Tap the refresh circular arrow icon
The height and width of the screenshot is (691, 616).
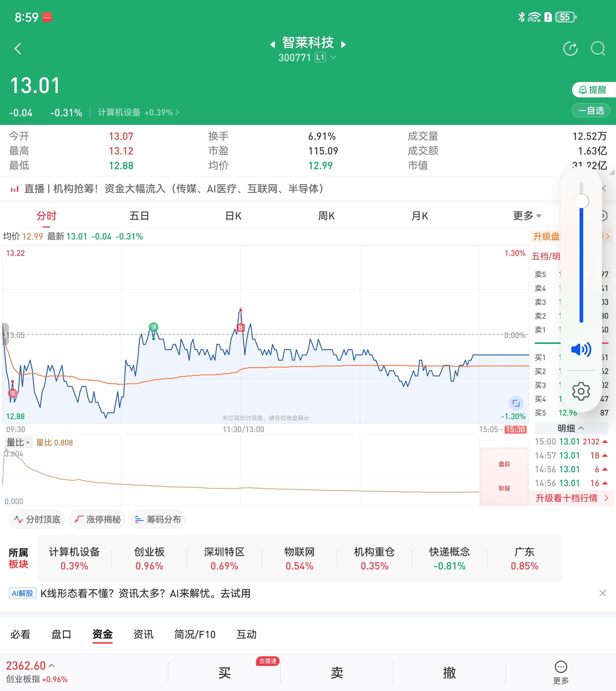[x=570, y=48]
